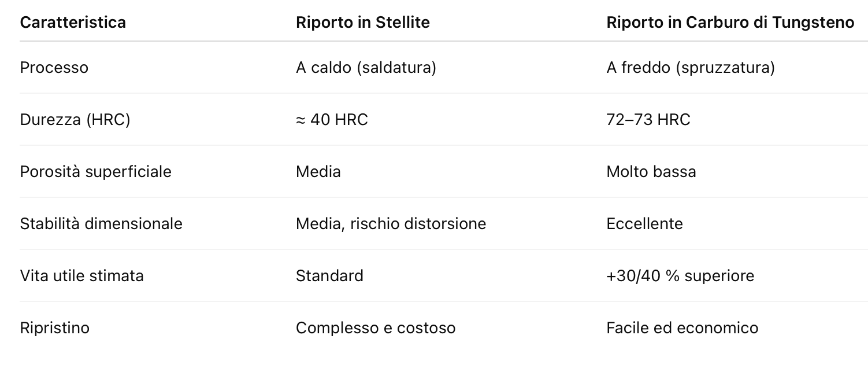Click the Molto bassa cell
Screen dimensions: 868x368
click(651, 172)
